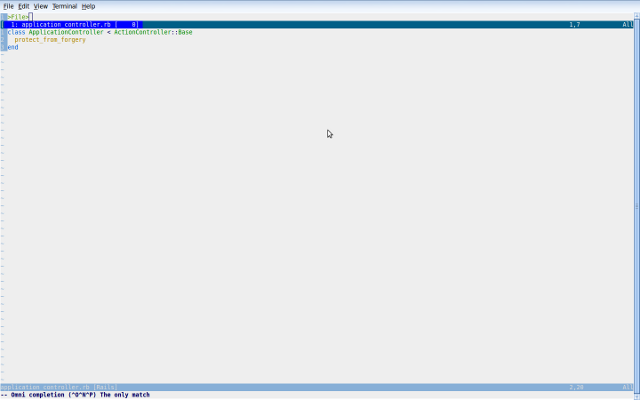Place cursor on protect_from_forgery line
This screenshot has width=640, height=400.
tap(50, 40)
